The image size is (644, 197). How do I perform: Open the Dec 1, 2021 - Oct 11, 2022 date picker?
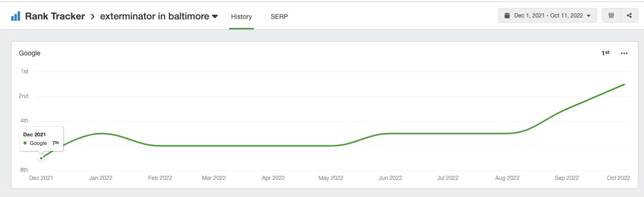point(548,16)
